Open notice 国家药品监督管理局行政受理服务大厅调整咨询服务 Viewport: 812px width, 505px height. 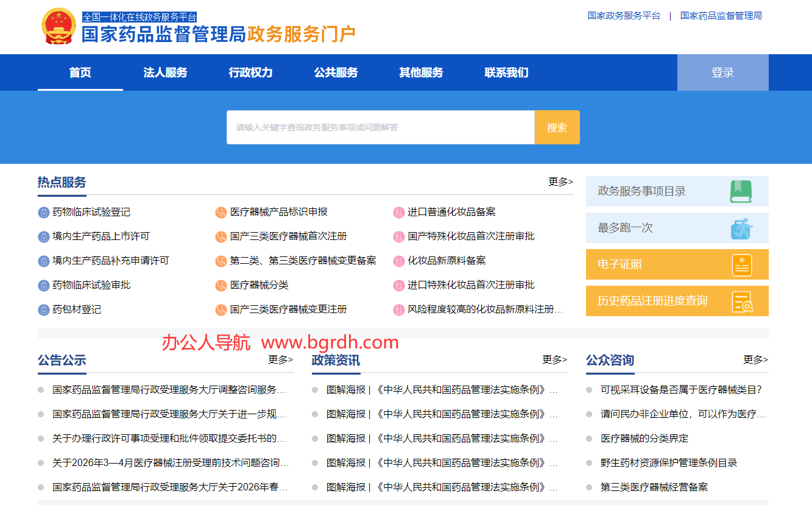(x=169, y=390)
